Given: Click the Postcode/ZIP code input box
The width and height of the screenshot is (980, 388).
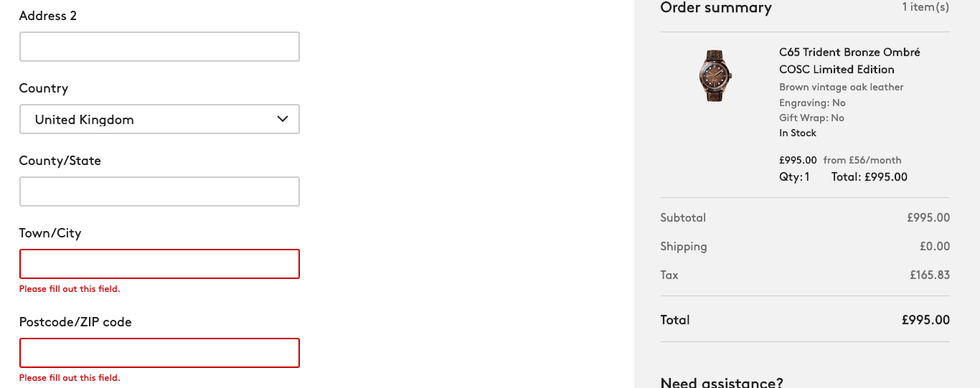Looking at the screenshot, I should pos(159,353).
